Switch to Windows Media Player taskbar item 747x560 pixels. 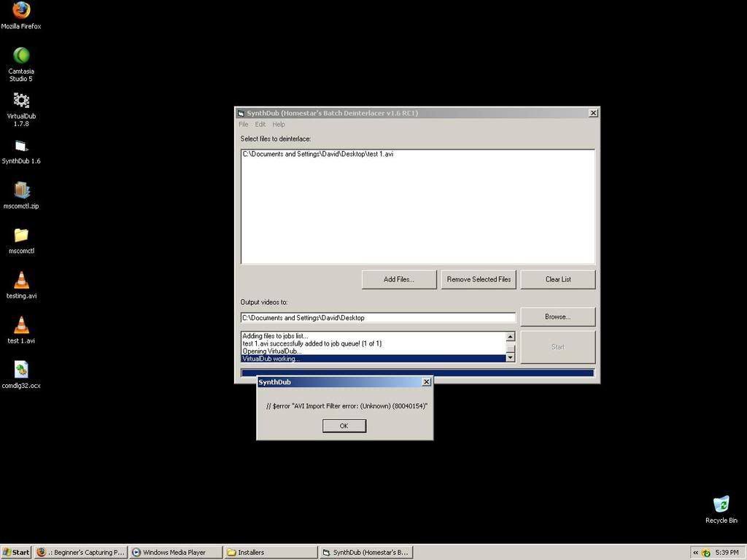point(176,553)
